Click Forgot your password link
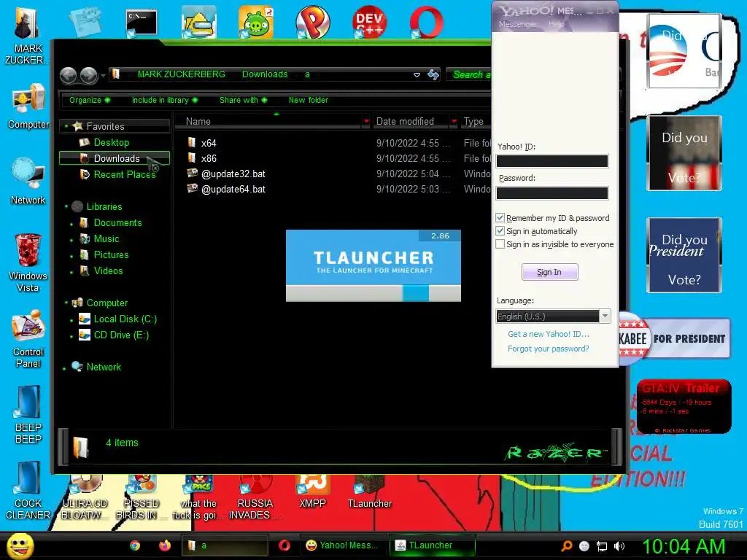The image size is (747, 560). pyautogui.click(x=549, y=349)
